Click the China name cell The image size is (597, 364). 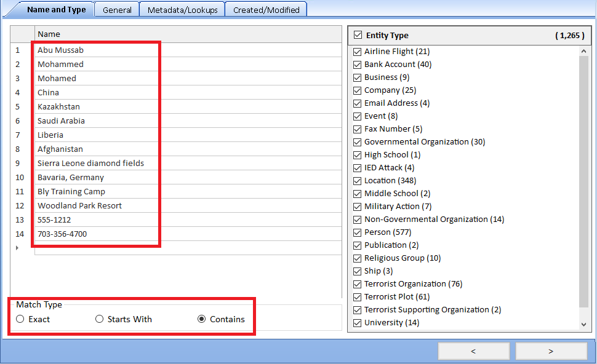[188, 92]
